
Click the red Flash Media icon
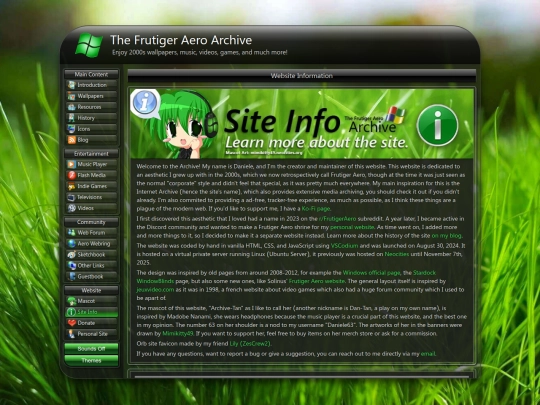pos(71,175)
